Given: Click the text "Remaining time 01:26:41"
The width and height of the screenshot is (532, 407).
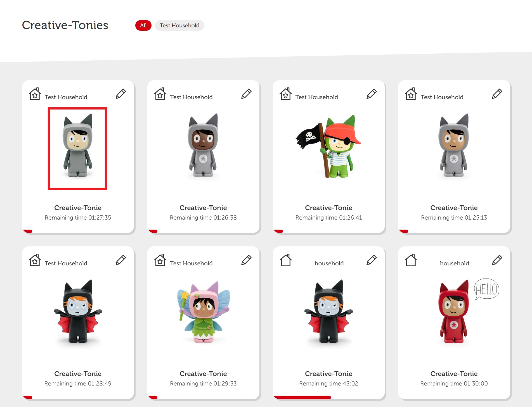Looking at the screenshot, I should tap(328, 217).
